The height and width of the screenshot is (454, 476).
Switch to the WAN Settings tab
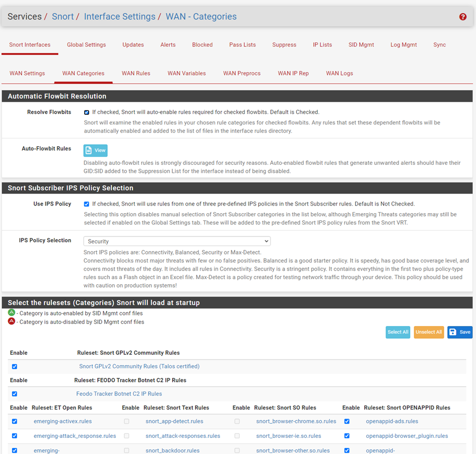[x=27, y=73]
